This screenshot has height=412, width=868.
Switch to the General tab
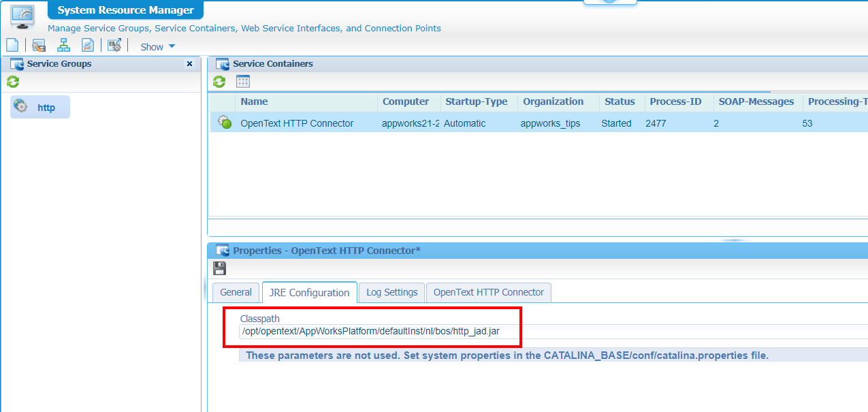(x=236, y=292)
